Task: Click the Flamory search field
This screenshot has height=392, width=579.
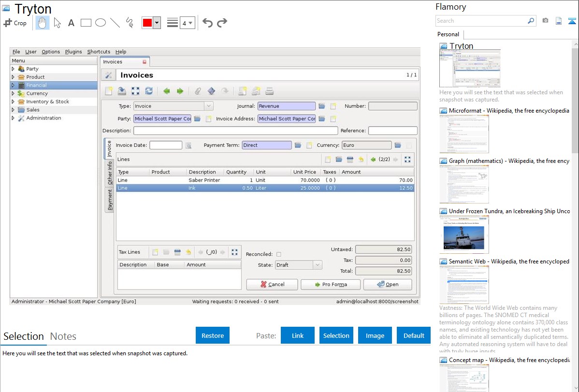Action: coord(481,21)
